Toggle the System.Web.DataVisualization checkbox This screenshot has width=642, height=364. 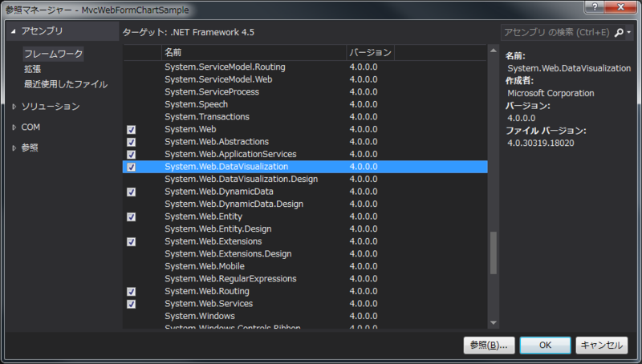point(131,167)
